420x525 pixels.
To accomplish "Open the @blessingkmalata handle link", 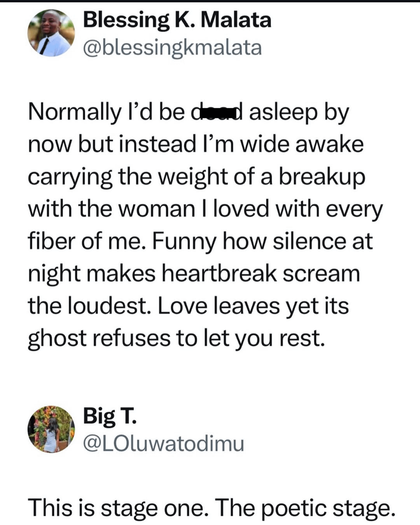I will 172,48.
